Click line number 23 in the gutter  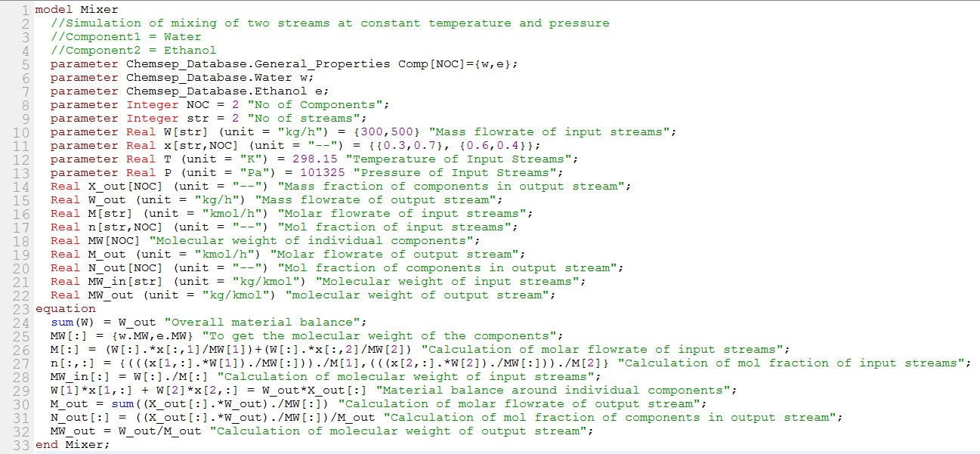tap(23, 308)
